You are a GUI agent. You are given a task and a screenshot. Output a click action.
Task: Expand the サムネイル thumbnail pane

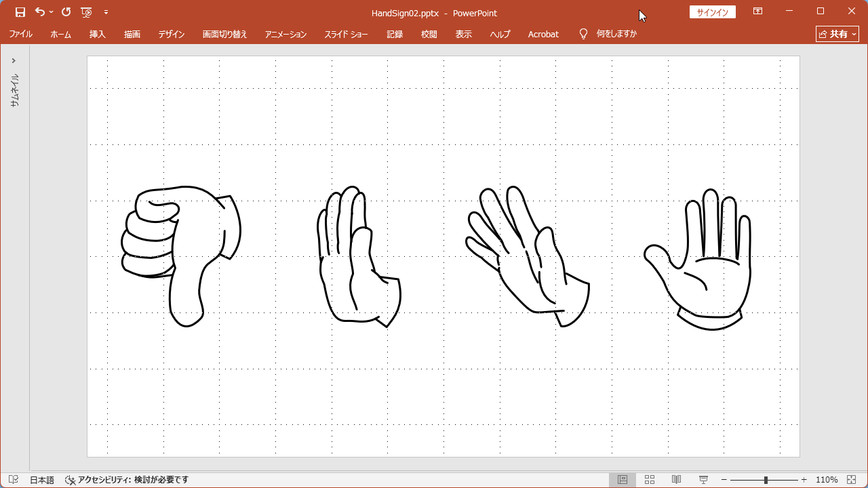tap(14, 60)
